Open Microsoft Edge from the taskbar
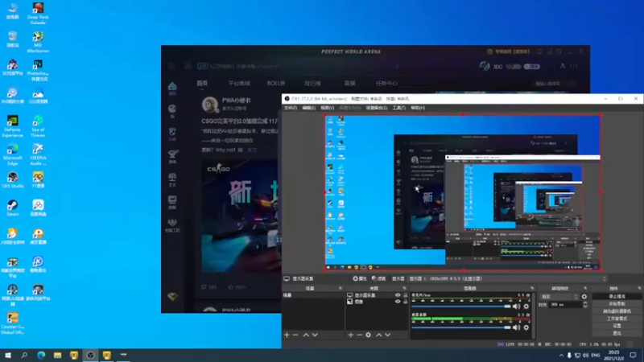 tap(41, 355)
